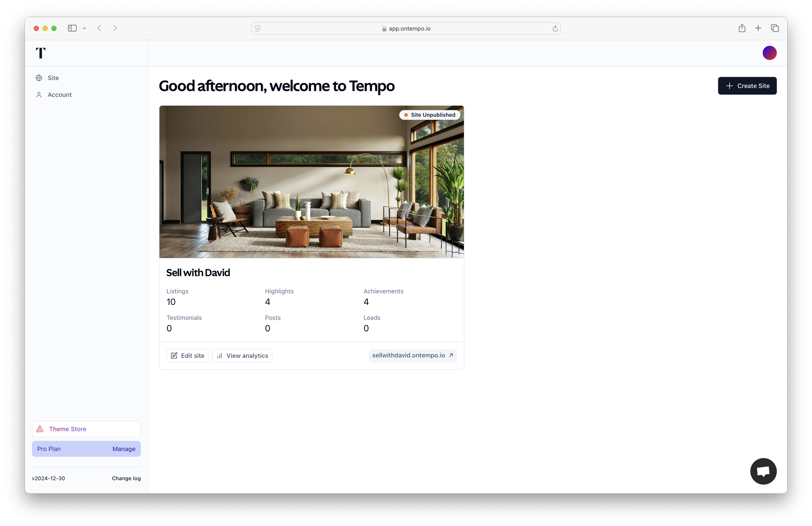Open the user avatar menu
Viewport: 812px width, 526px height.
(769, 53)
